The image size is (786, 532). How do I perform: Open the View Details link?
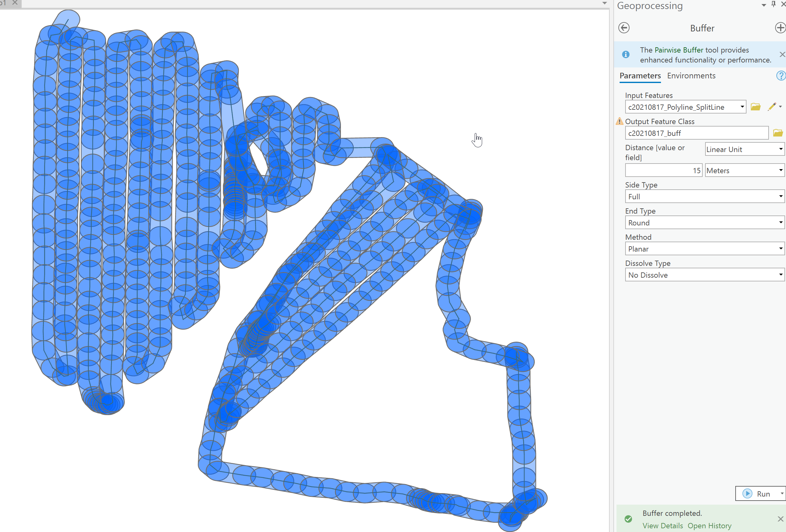pos(663,525)
